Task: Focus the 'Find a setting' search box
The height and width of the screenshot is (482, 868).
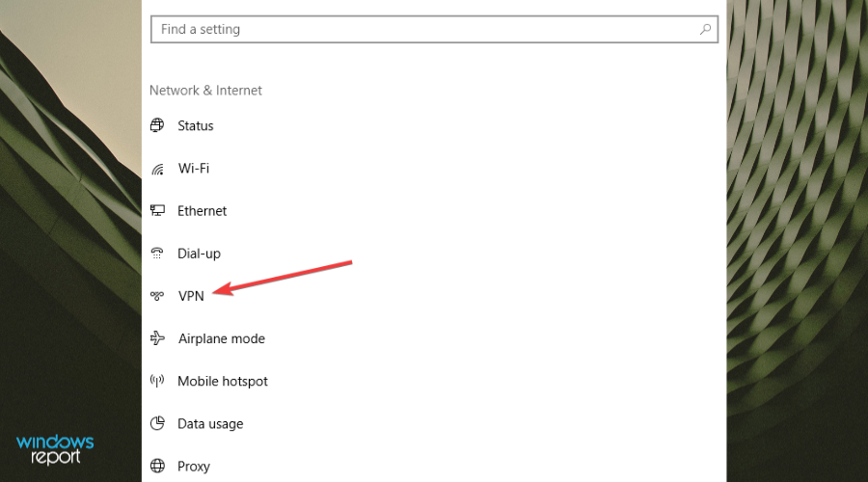Action: [x=424, y=30]
